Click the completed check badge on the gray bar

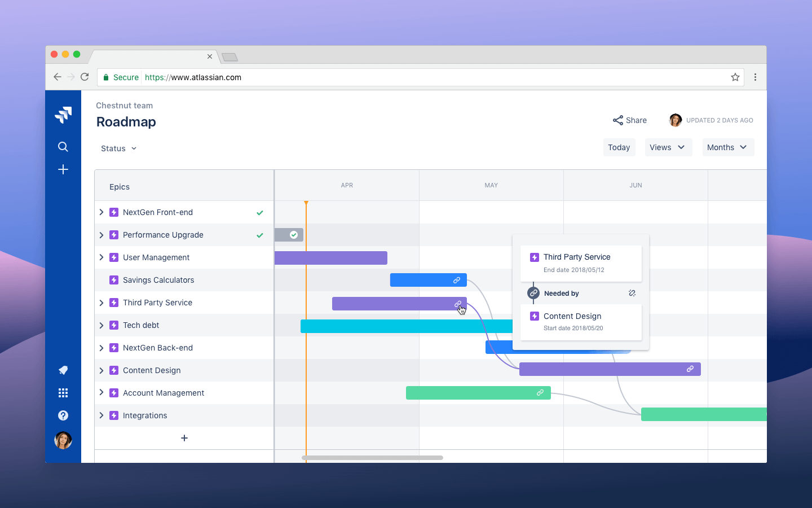(294, 235)
